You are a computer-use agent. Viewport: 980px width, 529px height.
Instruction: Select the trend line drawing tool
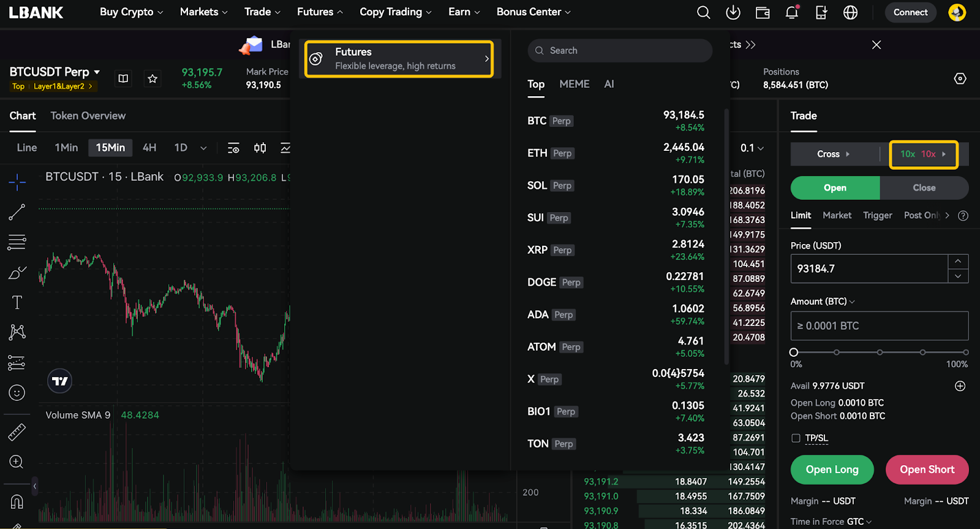point(17,212)
